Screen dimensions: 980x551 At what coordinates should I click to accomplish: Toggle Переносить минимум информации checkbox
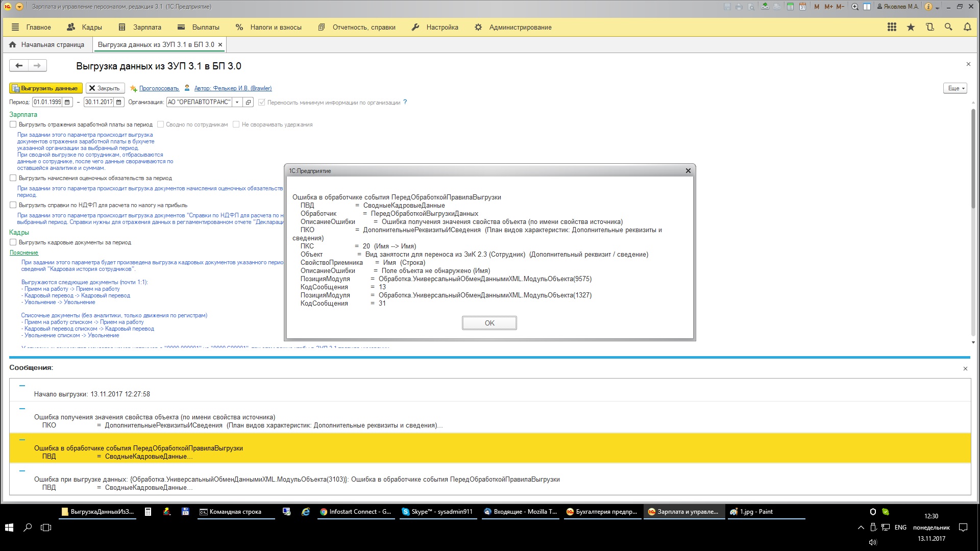pyautogui.click(x=262, y=103)
